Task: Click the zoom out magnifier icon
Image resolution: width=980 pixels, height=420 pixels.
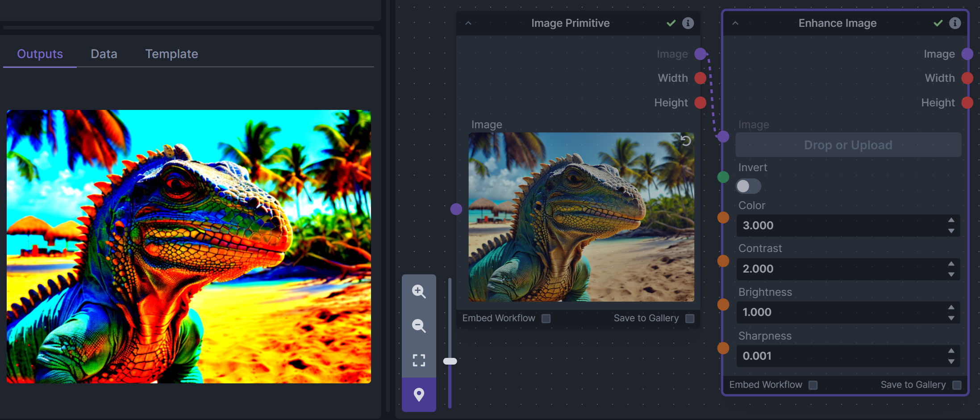Action: (419, 326)
